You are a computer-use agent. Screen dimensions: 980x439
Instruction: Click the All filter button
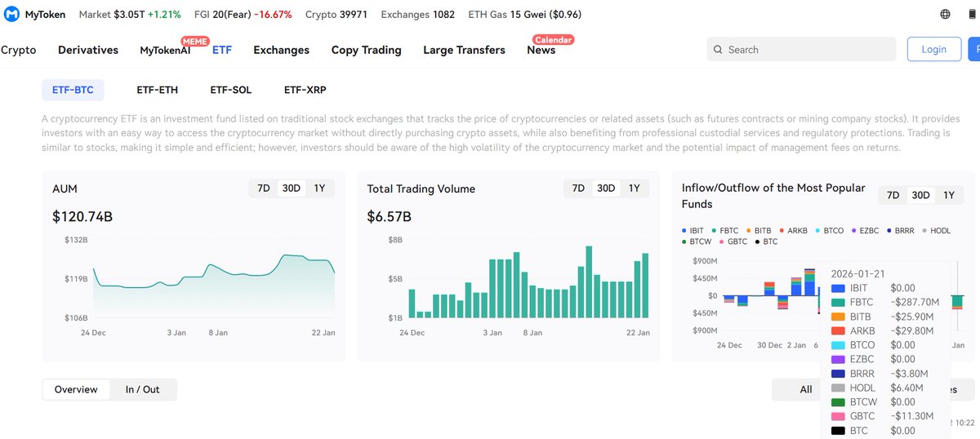pyautogui.click(x=806, y=389)
